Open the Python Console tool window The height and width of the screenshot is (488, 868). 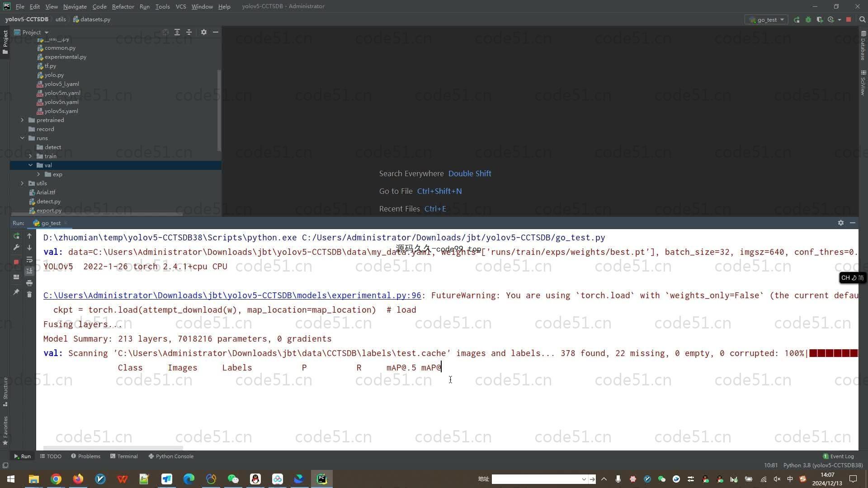[171, 456]
